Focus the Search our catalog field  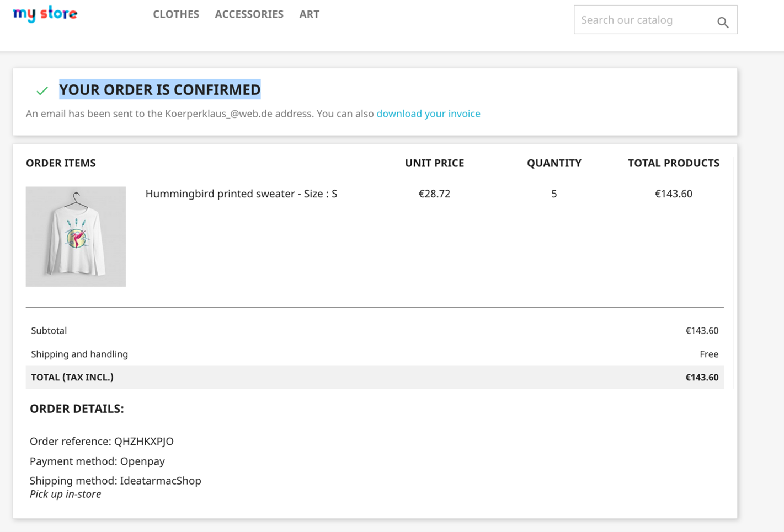pos(643,20)
